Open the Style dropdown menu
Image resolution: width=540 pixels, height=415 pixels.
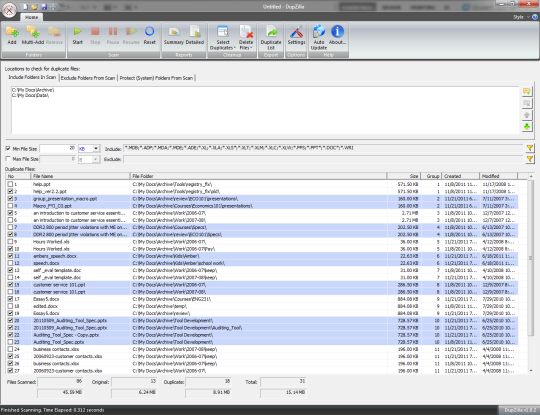click(521, 17)
